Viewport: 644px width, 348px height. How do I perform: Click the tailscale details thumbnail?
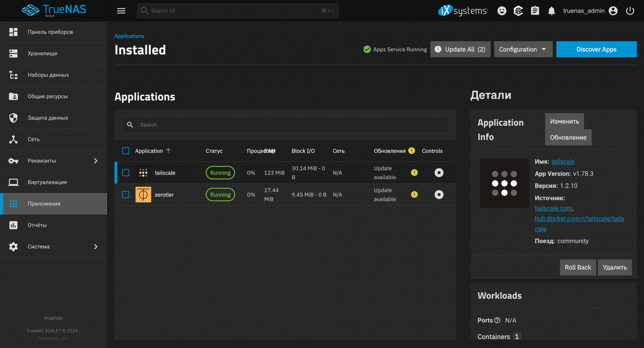coord(504,183)
